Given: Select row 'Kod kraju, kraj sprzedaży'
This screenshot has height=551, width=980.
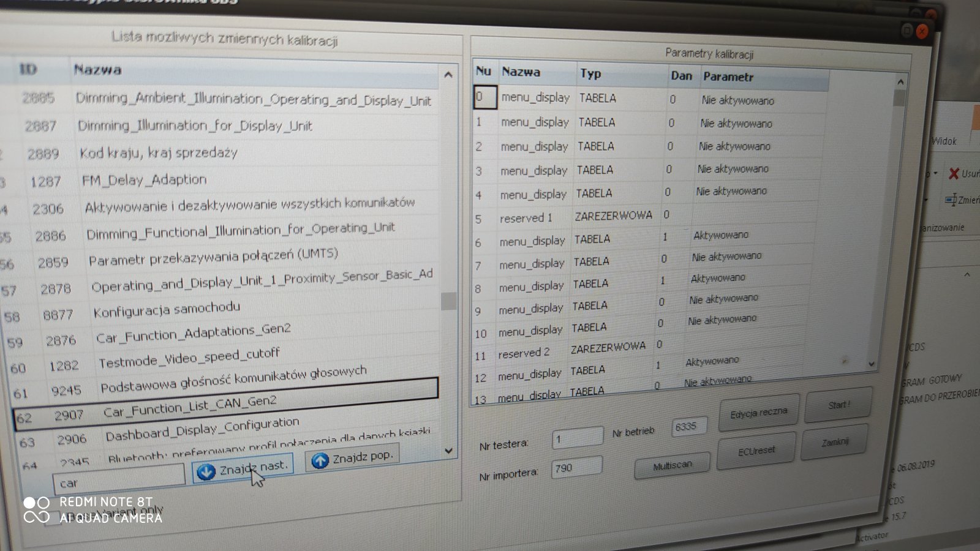Looking at the screenshot, I should point(158,152).
